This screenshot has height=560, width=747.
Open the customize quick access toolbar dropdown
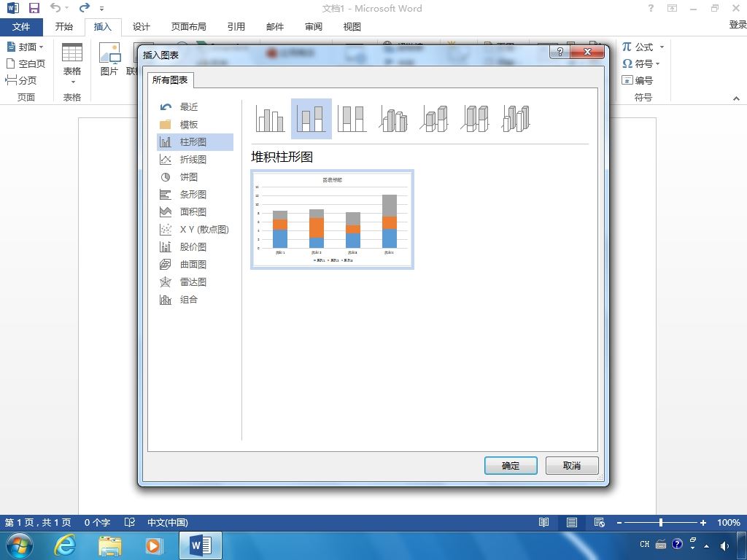(101, 9)
